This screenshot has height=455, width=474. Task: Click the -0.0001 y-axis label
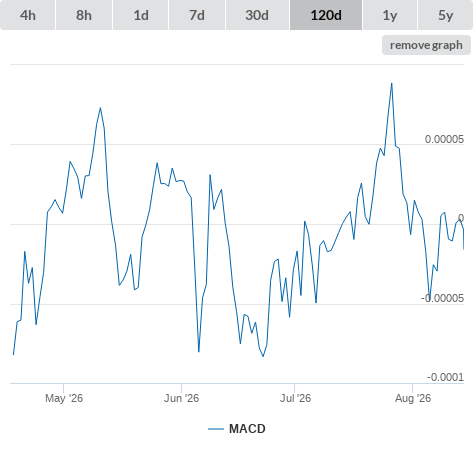(445, 377)
